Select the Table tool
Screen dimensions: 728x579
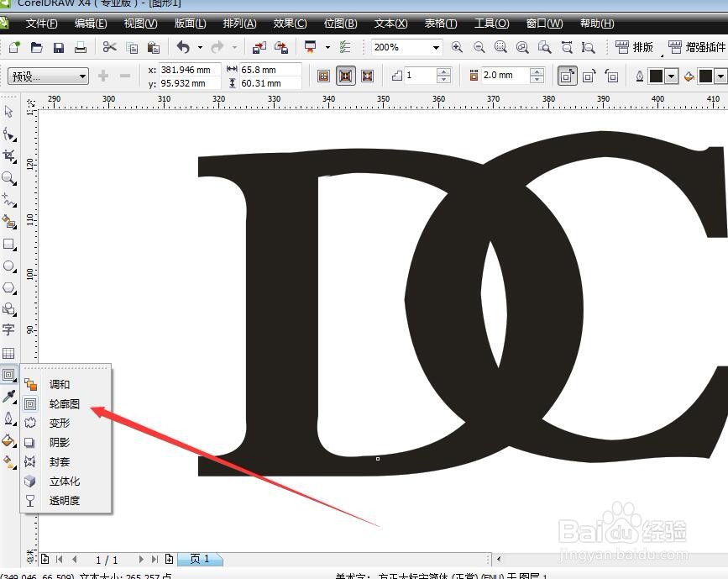pos(9,353)
